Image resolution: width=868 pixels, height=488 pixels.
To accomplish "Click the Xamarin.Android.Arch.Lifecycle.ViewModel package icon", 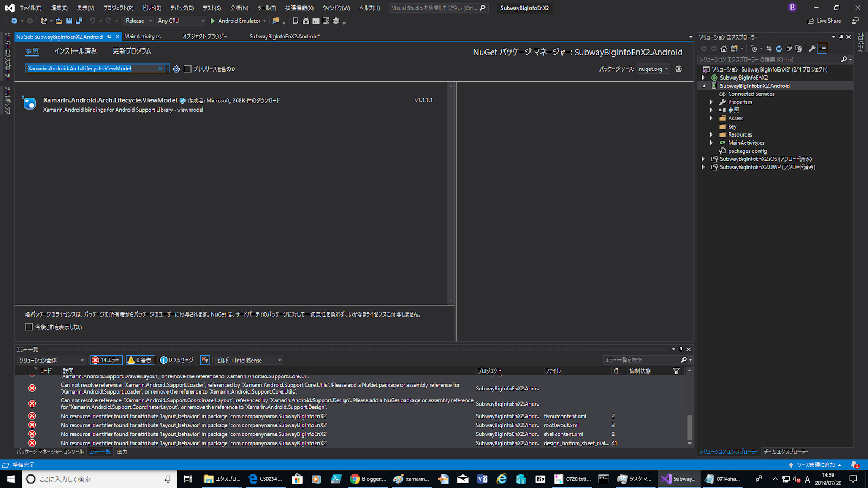I will point(30,103).
